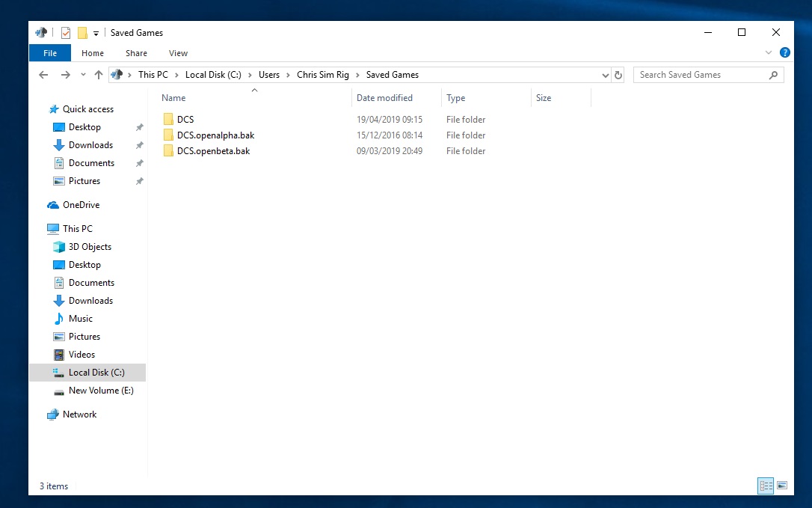The image size is (812, 508).
Task: Select the DCS folder
Action: coord(185,119)
